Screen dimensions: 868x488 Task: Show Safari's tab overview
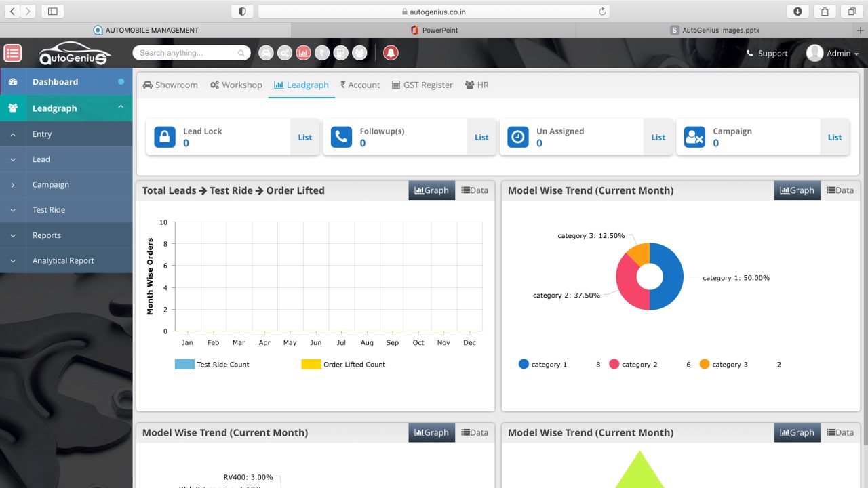[x=852, y=12]
